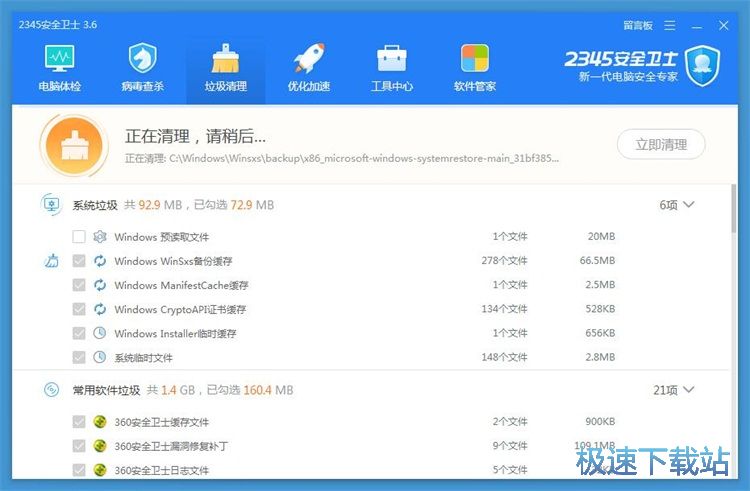
Task: Open the 电脑体检 monitor icon
Action: coord(60,58)
